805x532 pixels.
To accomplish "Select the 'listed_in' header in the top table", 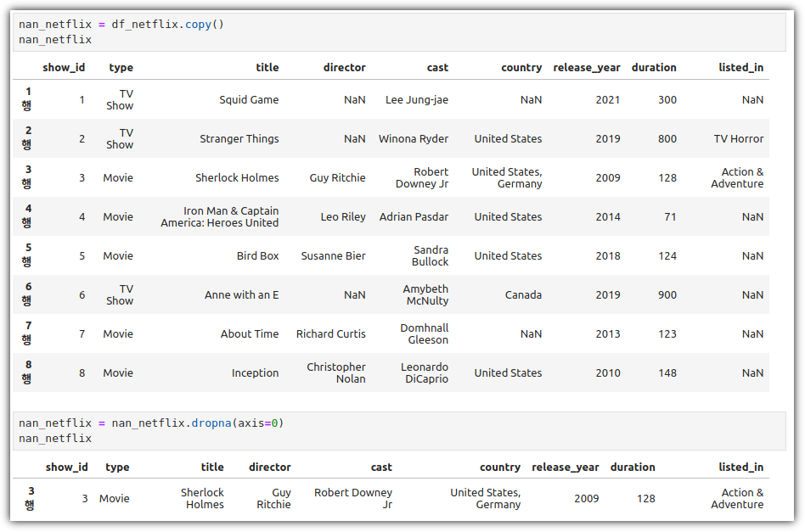I will tap(740, 67).
